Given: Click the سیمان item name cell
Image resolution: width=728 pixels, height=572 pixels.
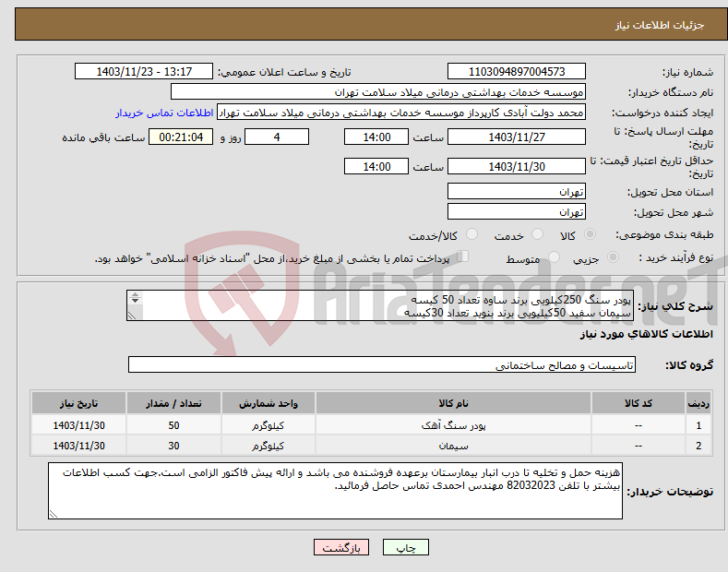Looking at the screenshot, I should coord(453,446).
